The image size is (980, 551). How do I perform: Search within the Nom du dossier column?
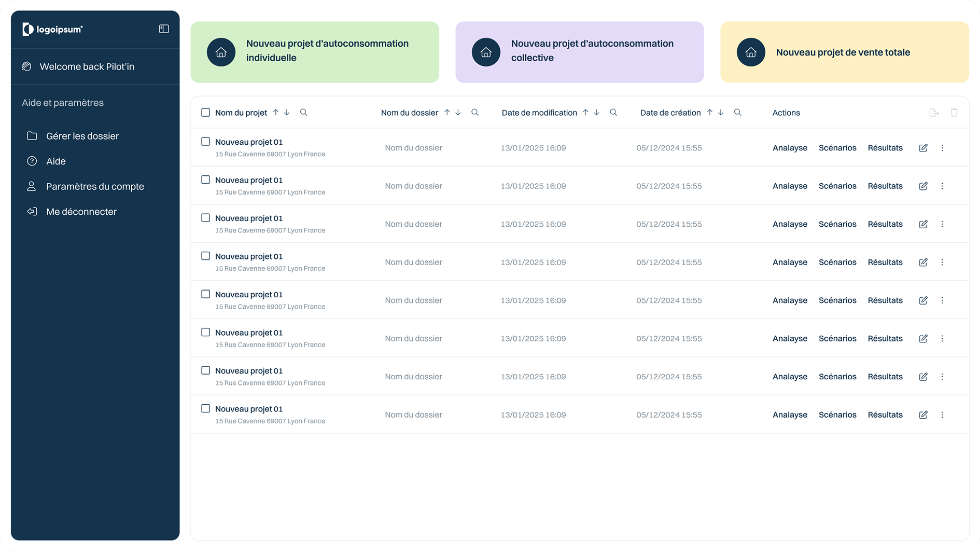click(x=475, y=112)
